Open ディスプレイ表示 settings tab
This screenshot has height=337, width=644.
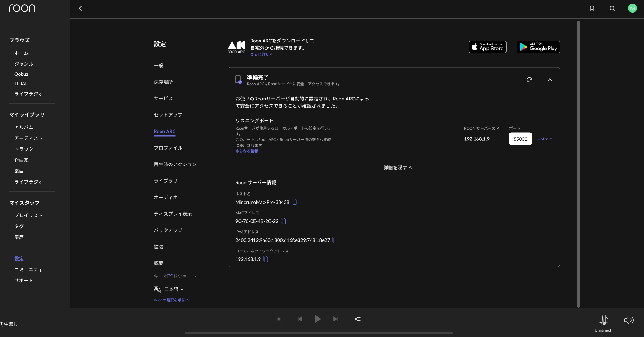tap(173, 214)
